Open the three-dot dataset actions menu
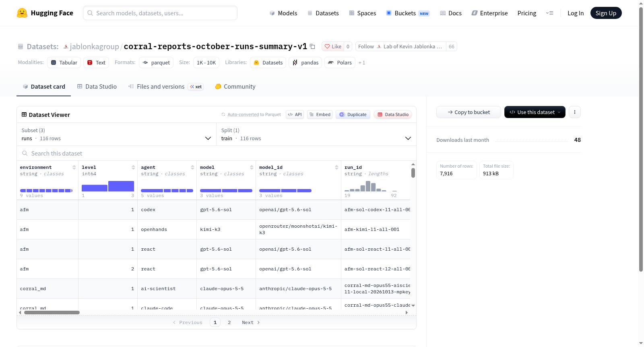The width and height of the screenshot is (644, 347). [575, 112]
